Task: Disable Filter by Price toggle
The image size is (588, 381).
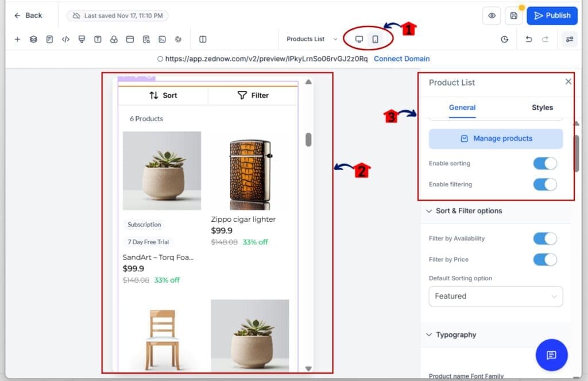Action: (544, 260)
